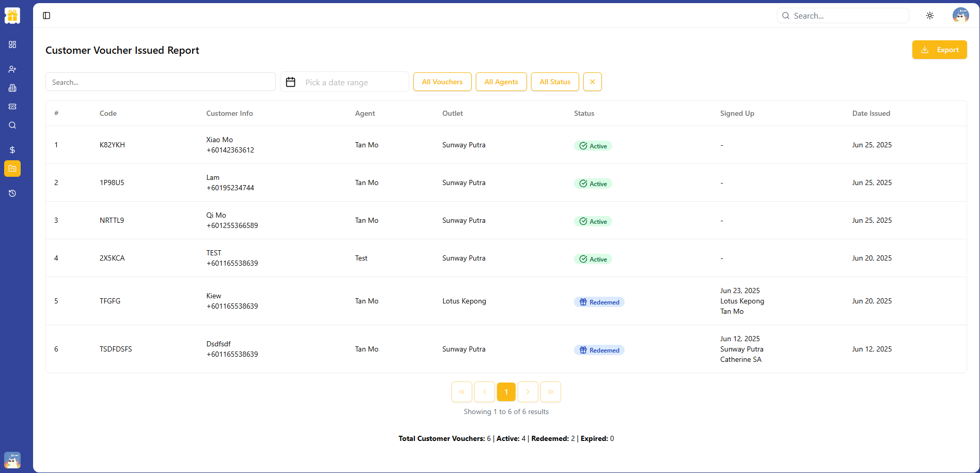Go to the next page with chevron arrow

(527, 392)
